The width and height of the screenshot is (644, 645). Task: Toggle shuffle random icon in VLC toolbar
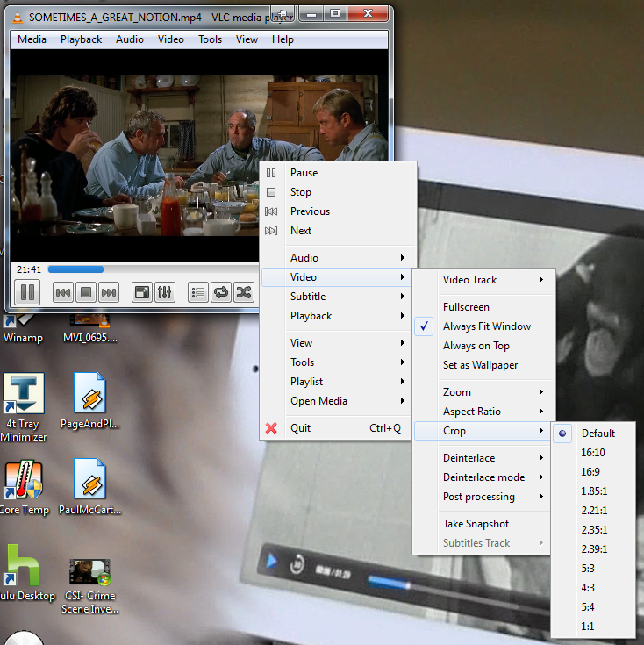click(x=244, y=292)
